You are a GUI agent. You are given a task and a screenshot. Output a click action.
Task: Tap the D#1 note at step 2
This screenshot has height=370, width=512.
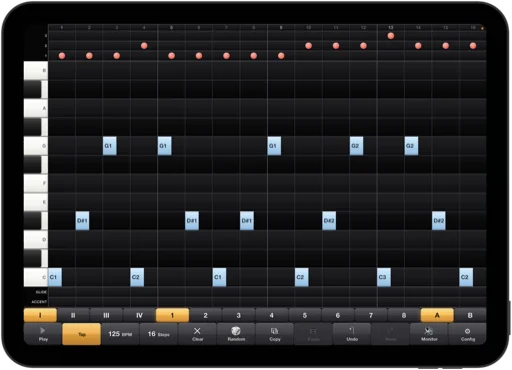tap(82, 221)
